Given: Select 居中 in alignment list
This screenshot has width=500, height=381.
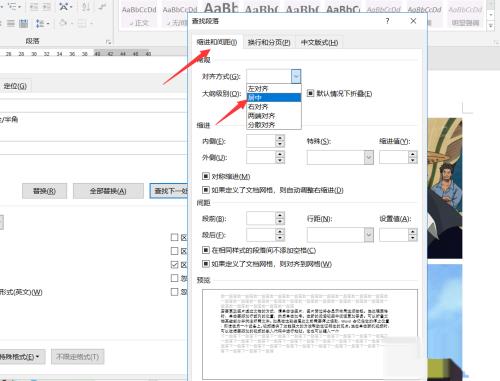Looking at the screenshot, I should 274,98.
